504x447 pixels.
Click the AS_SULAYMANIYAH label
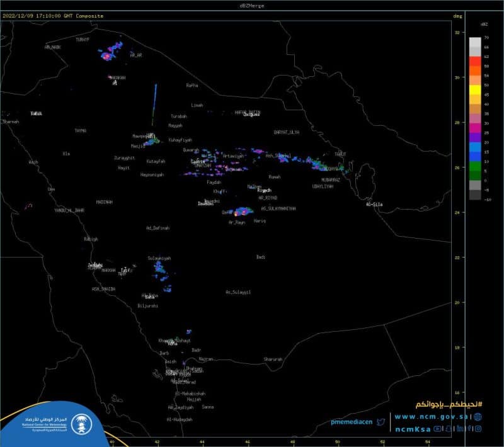click(x=278, y=208)
